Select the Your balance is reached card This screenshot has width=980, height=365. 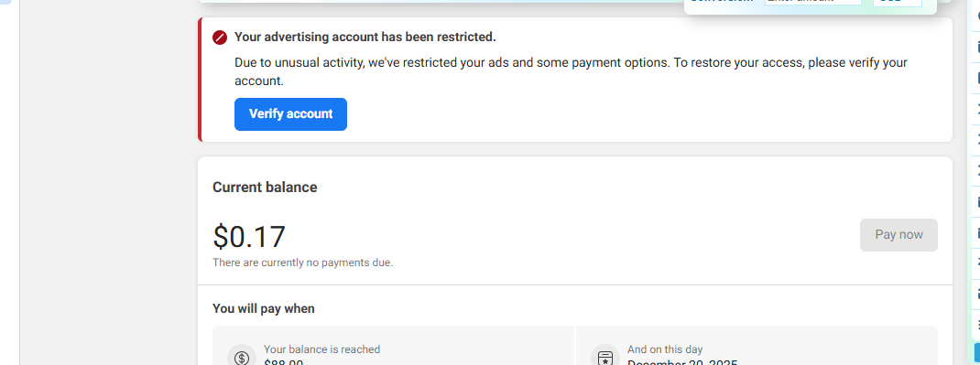pyautogui.click(x=393, y=346)
